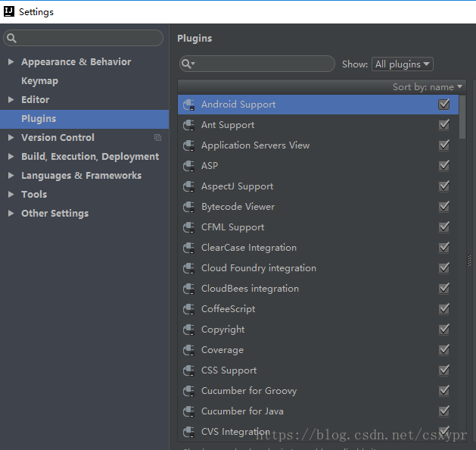Select Keymap in settings tree
The height and width of the screenshot is (450, 476).
point(40,81)
